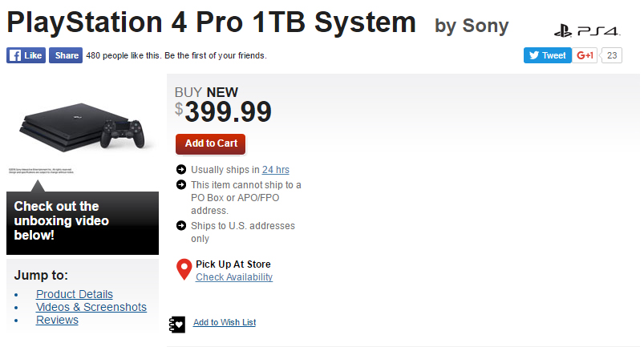Image resolution: width=644 pixels, height=347 pixels.
Task: Click the Google +1 count bubble showing 23
Action: pos(612,55)
